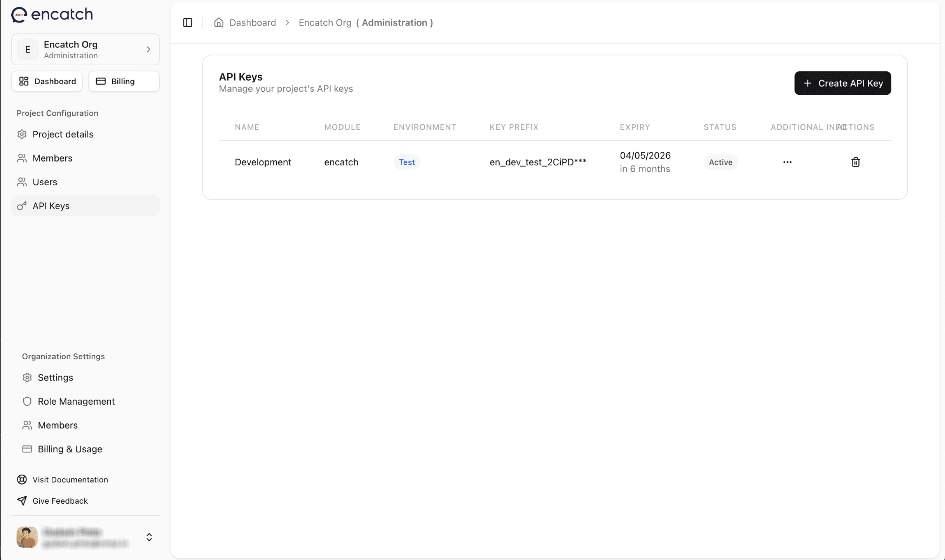Viewport: 945px width, 560px height.
Task: Click the Users icon in the sidebar
Action: (21, 182)
